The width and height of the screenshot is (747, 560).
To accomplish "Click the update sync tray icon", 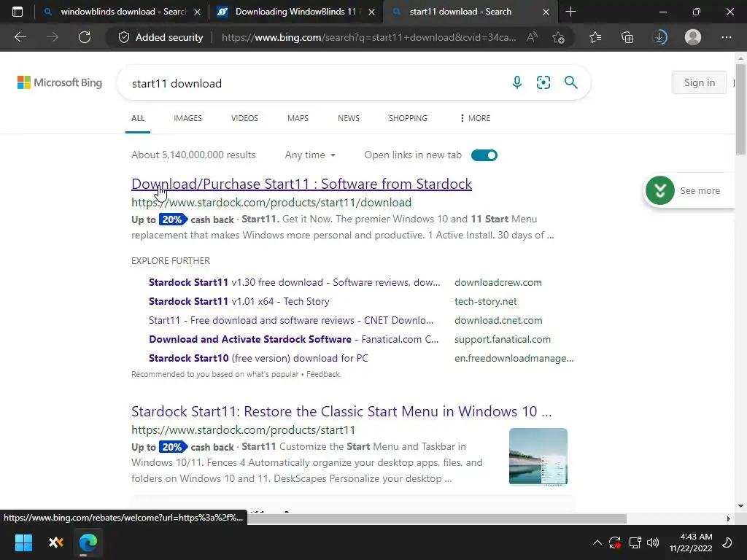I will coord(614,542).
